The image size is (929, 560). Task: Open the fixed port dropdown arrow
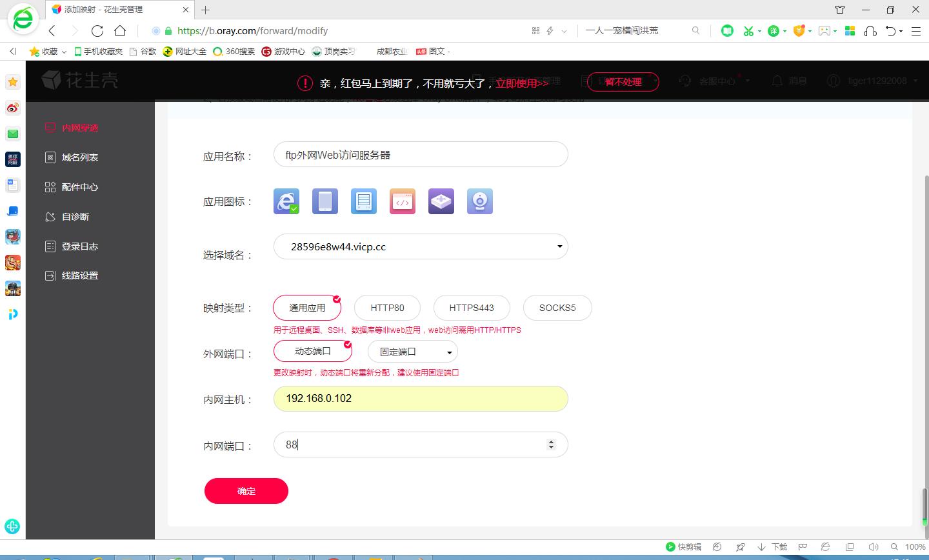click(450, 351)
